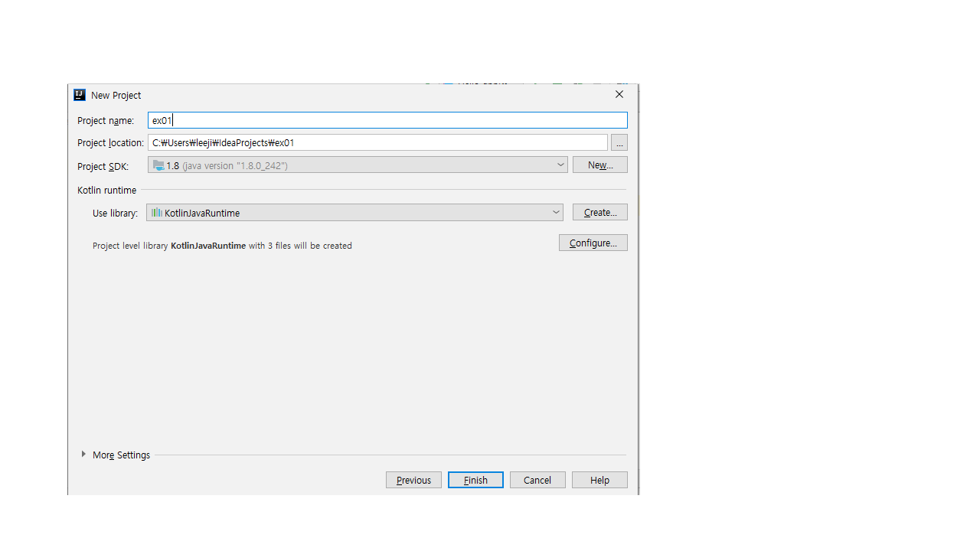Open the Help button
Viewport: 980px width, 551px height.
click(599, 481)
